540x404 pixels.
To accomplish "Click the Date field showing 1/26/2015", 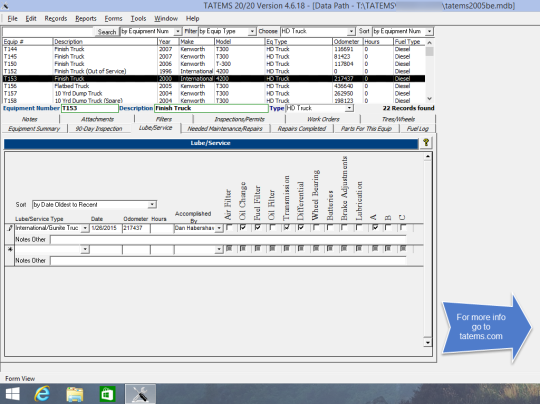I will pos(106,228).
